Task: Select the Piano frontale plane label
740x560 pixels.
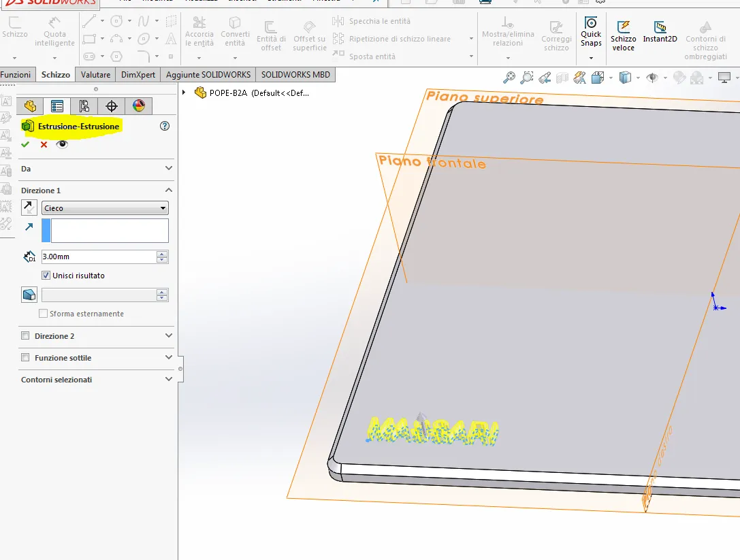Action: tap(432, 162)
